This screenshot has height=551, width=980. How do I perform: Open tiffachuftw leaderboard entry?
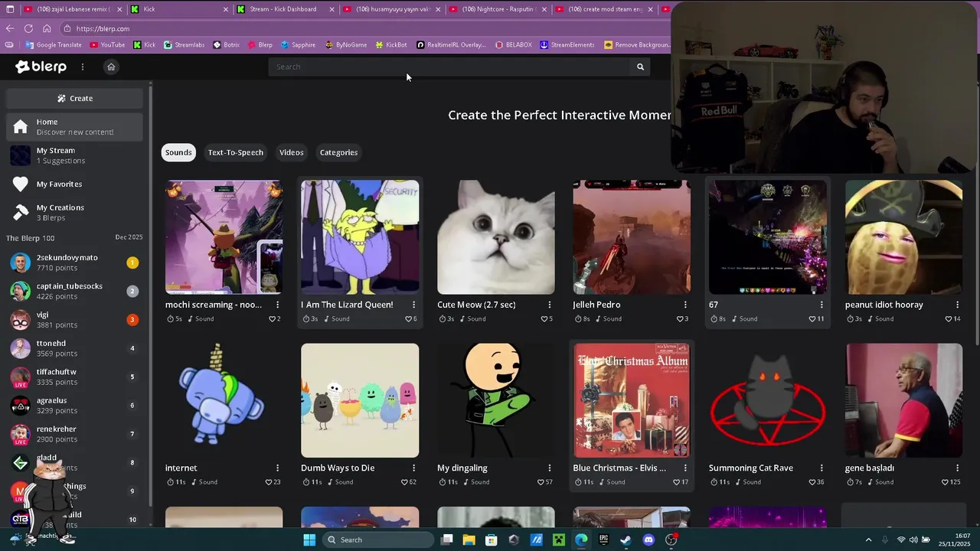pyautogui.click(x=75, y=377)
